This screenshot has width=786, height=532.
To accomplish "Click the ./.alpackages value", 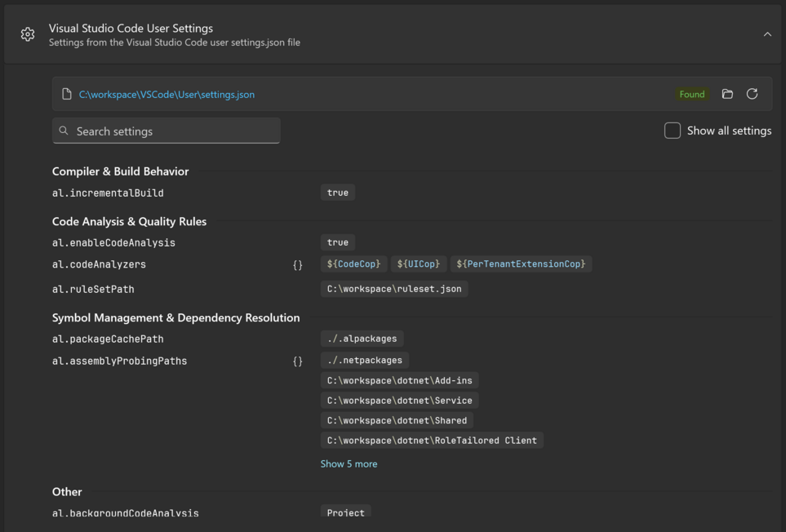I will 362,339.
